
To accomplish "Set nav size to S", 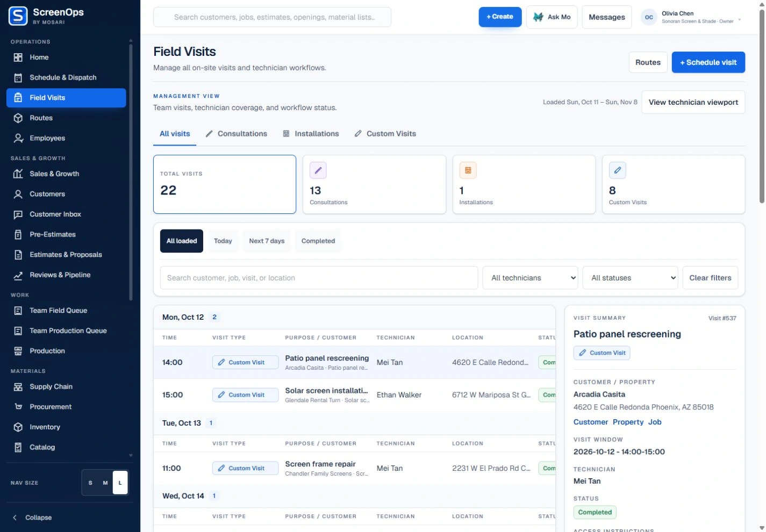I will [x=90, y=483].
